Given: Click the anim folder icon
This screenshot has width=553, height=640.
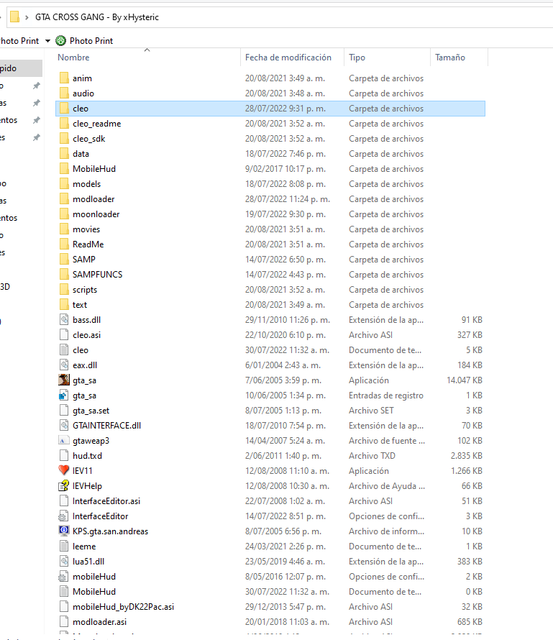Looking at the screenshot, I should (x=64, y=78).
